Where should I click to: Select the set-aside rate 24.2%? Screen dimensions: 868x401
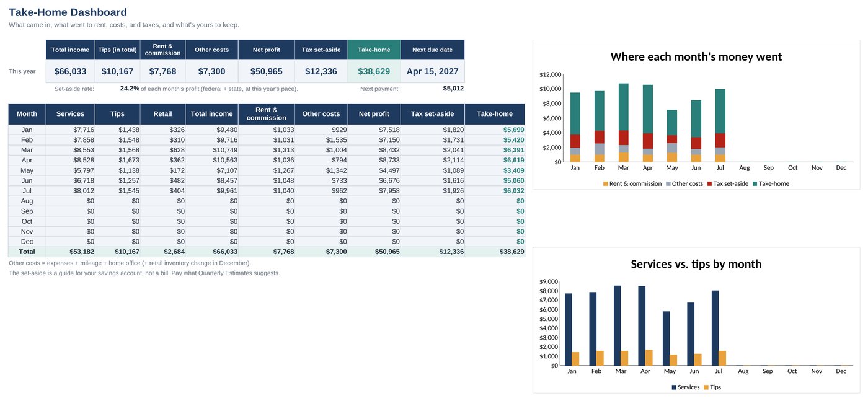click(130, 89)
